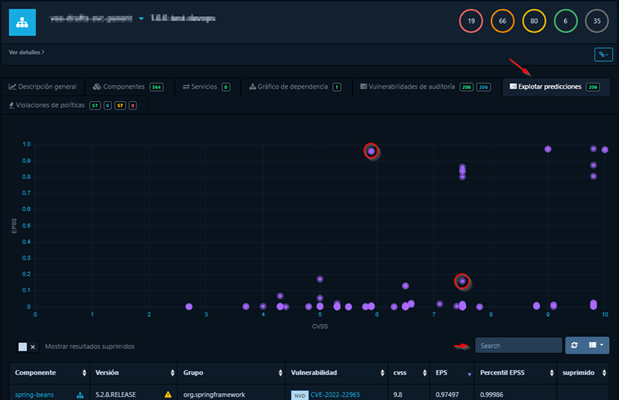Open the columns selector dropdown
This screenshot has height=400, width=619.
tap(597, 345)
